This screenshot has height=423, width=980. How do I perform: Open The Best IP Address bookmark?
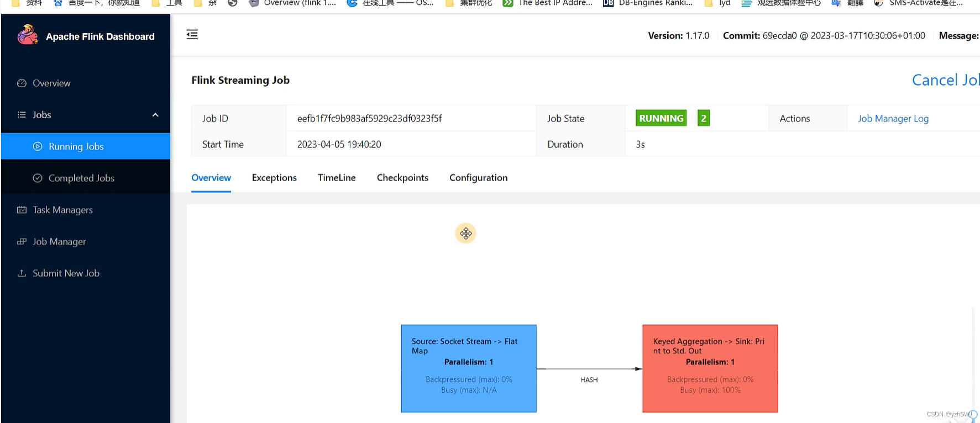pos(547,3)
